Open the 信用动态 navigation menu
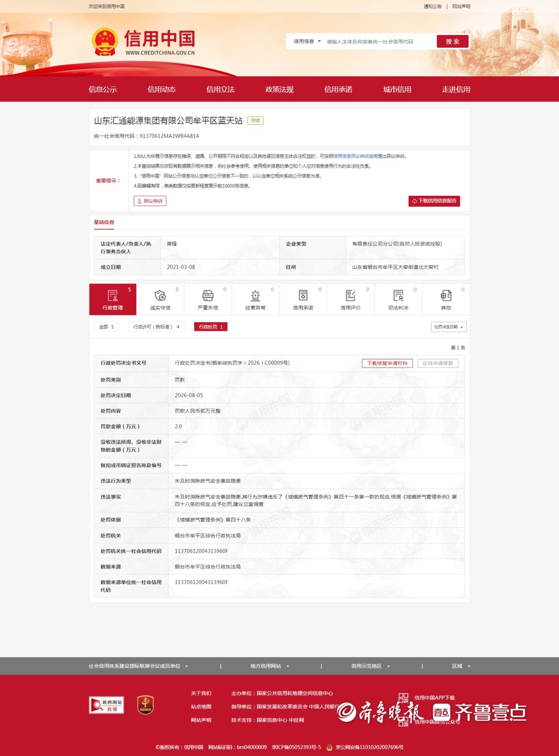Screen dimensions: 559x756 click(161, 89)
